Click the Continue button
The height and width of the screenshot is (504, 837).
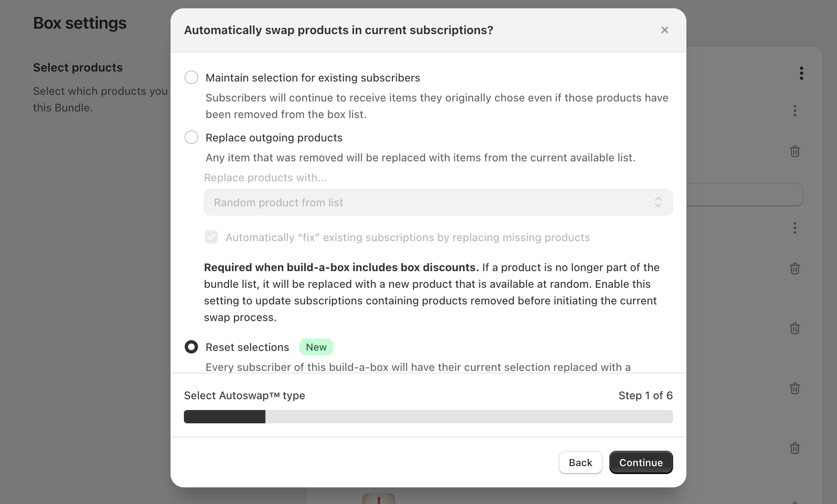coord(641,462)
